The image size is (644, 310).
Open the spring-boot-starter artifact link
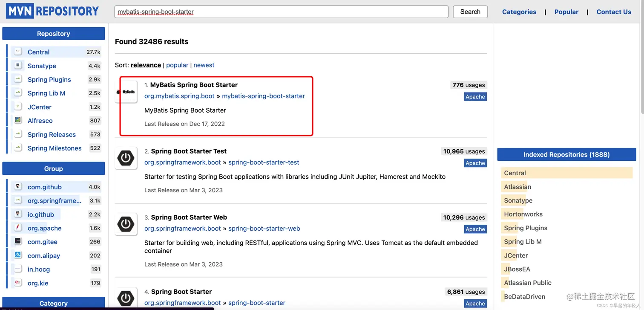tap(257, 303)
